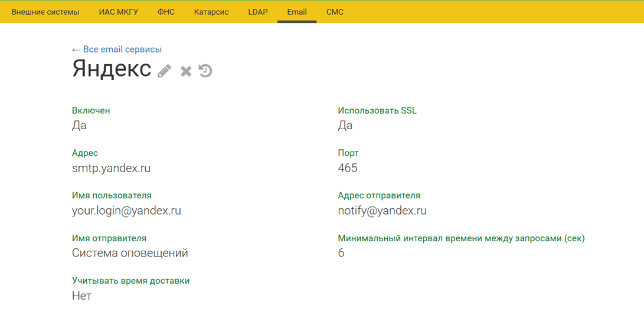Screen dimensions: 644x335
Task: Switch to the ИАС МКГУ tab
Action: pos(118,12)
